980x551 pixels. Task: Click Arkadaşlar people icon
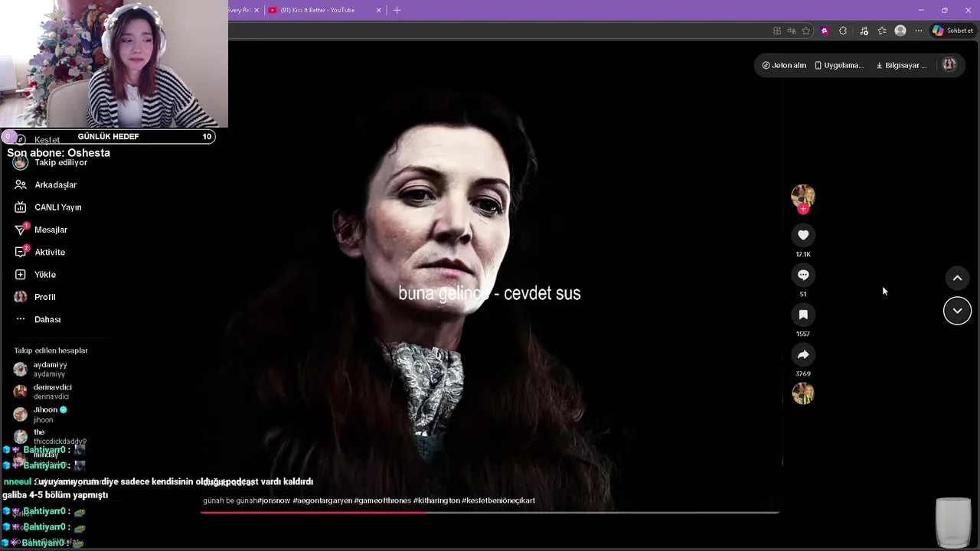tap(21, 184)
